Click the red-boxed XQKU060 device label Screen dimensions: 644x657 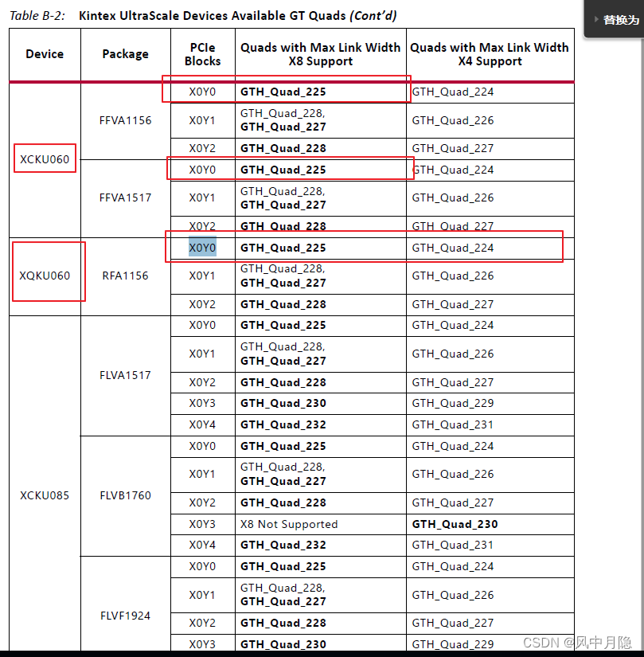pos(45,271)
